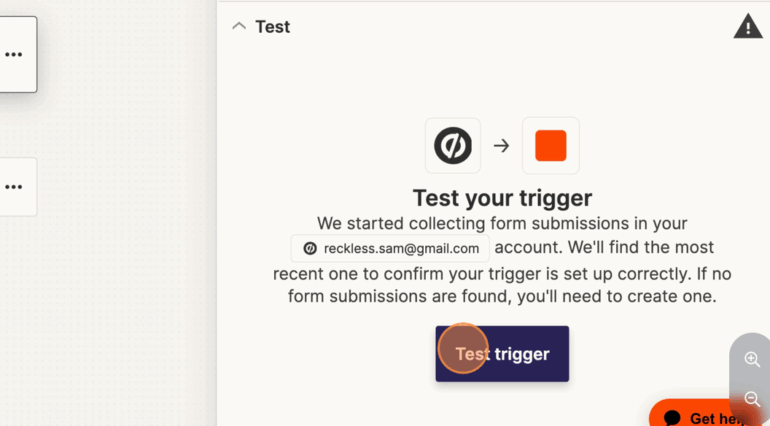Click the warning triangle icon
This screenshot has width=770, height=426.
(747, 27)
